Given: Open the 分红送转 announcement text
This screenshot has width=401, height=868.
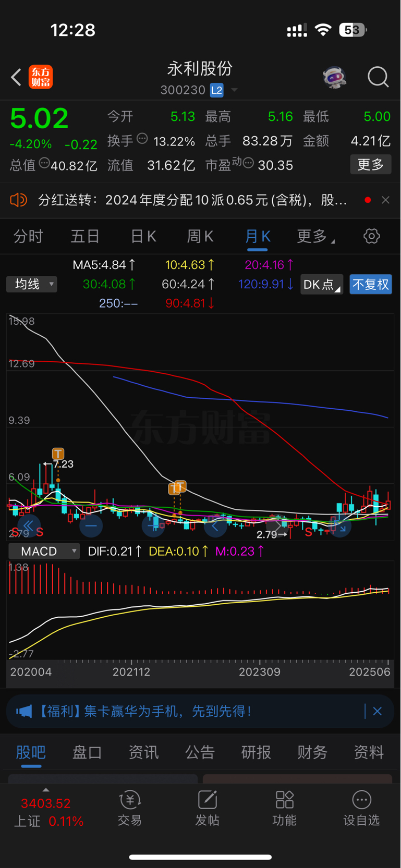Looking at the screenshot, I should (192, 200).
